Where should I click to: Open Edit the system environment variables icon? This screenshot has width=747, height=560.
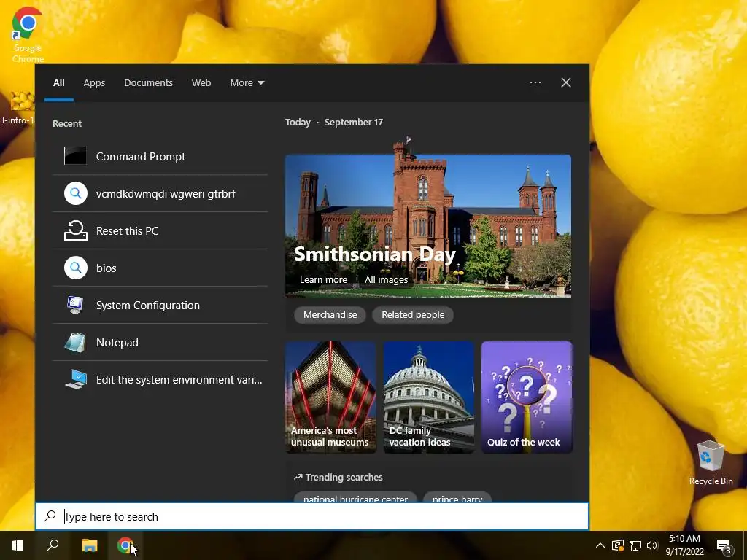(x=76, y=379)
